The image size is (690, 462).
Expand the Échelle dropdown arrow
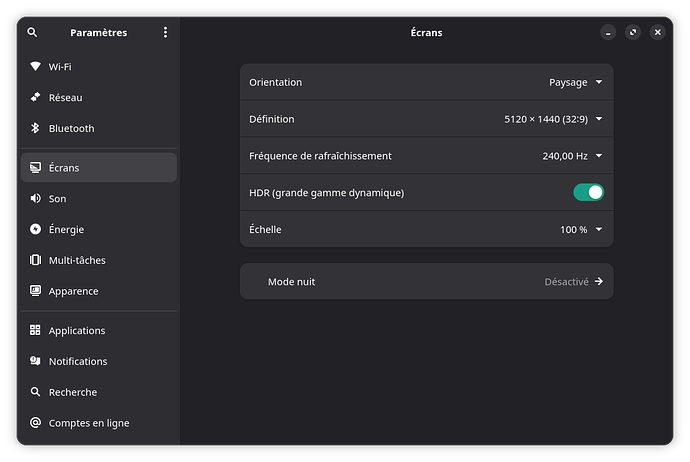point(599,229)
